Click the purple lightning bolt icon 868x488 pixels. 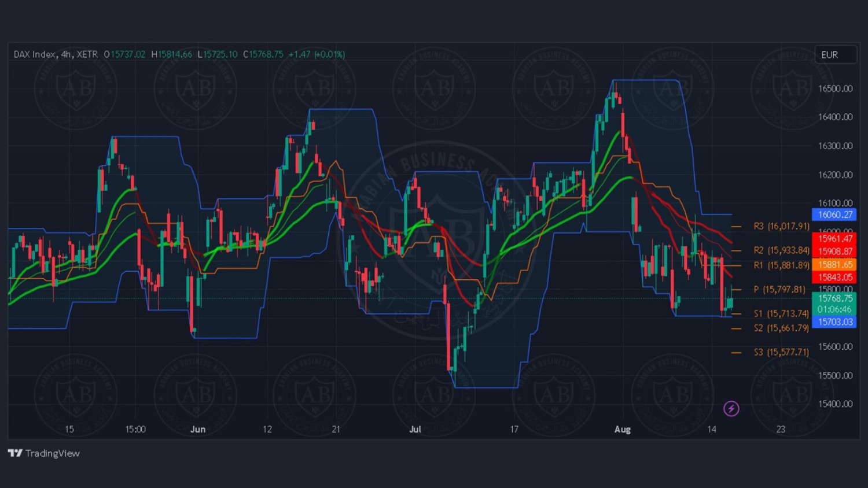(x=731, y=409)
